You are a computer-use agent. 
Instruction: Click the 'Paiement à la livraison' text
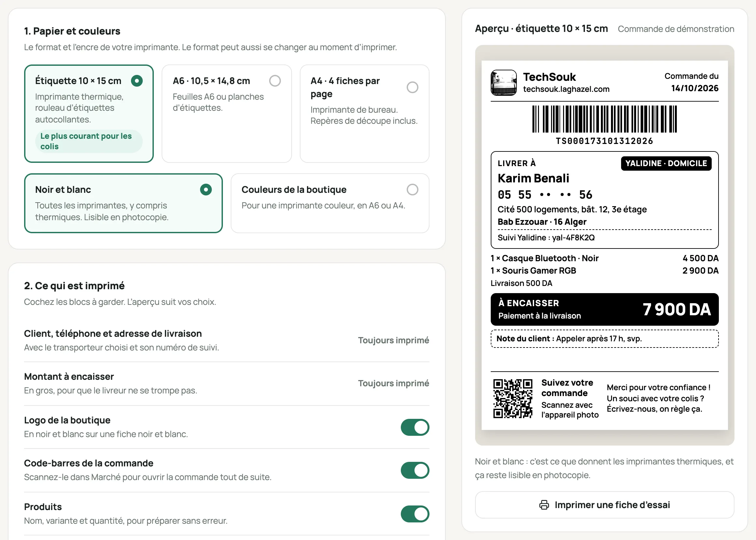pyautogui.click(x=539, y=316)
